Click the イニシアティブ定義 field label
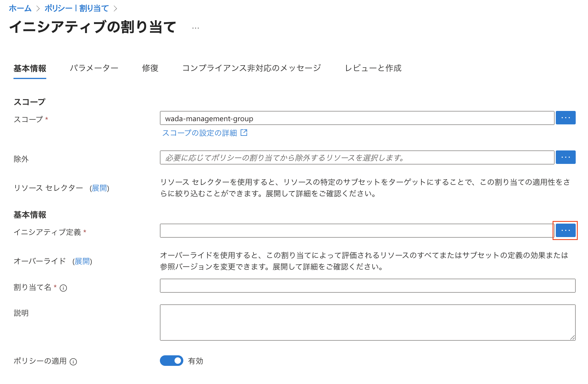588x384 pixels. coord(47,232)
